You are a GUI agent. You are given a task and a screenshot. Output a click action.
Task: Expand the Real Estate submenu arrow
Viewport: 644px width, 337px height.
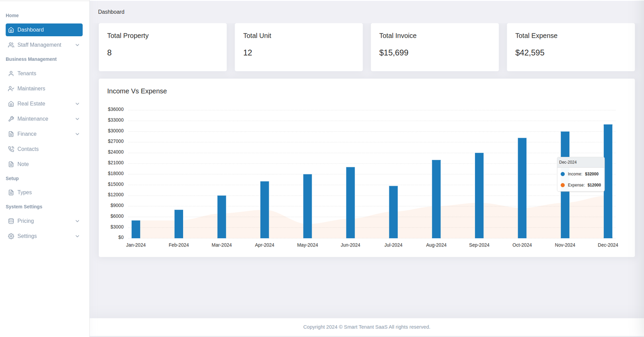tap(77, 104)
